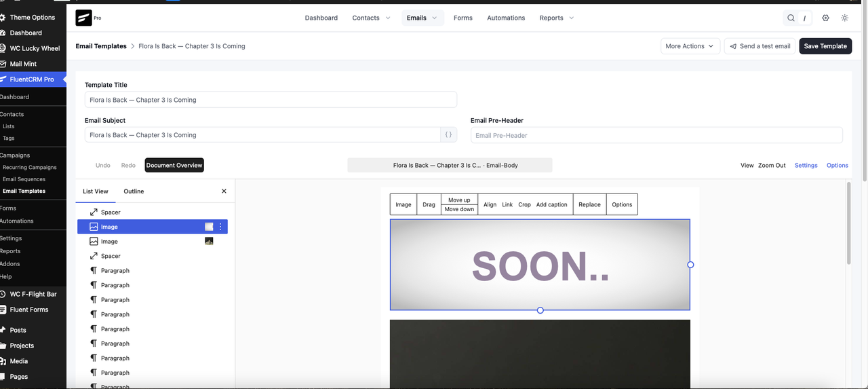Click the Save Template button
868x389 pixels.
825,46
